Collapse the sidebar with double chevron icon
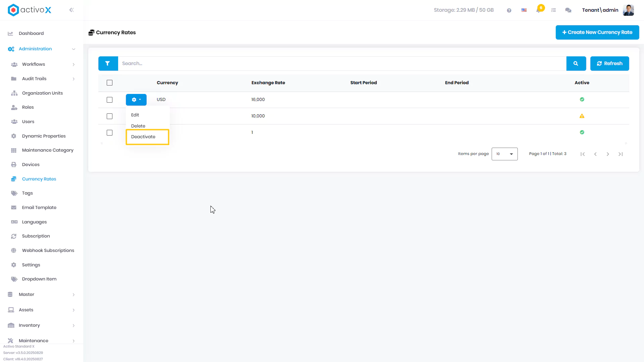Image resolution: width=644 pixels, height=362 pixels. [x=71, y=10]
